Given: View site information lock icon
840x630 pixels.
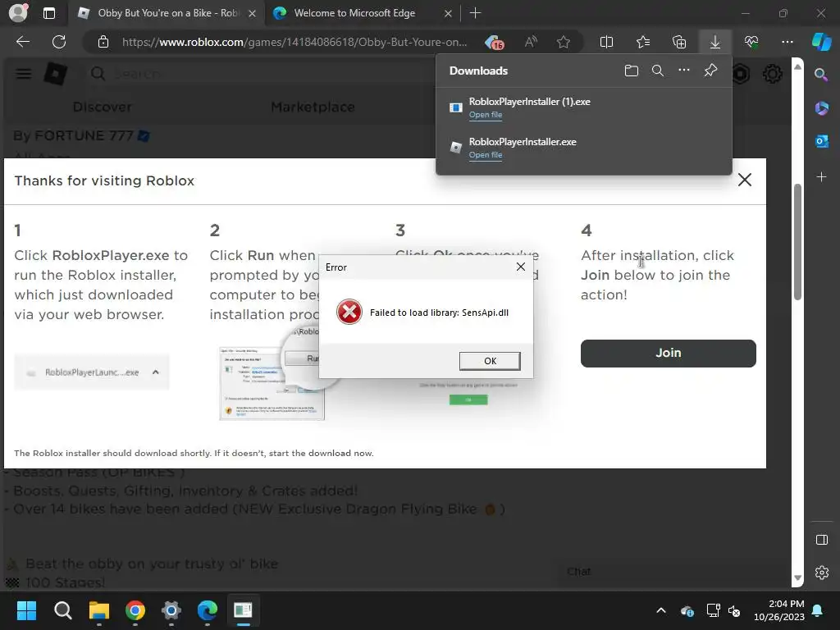Looking at the screenshot, I should [103, 42].
